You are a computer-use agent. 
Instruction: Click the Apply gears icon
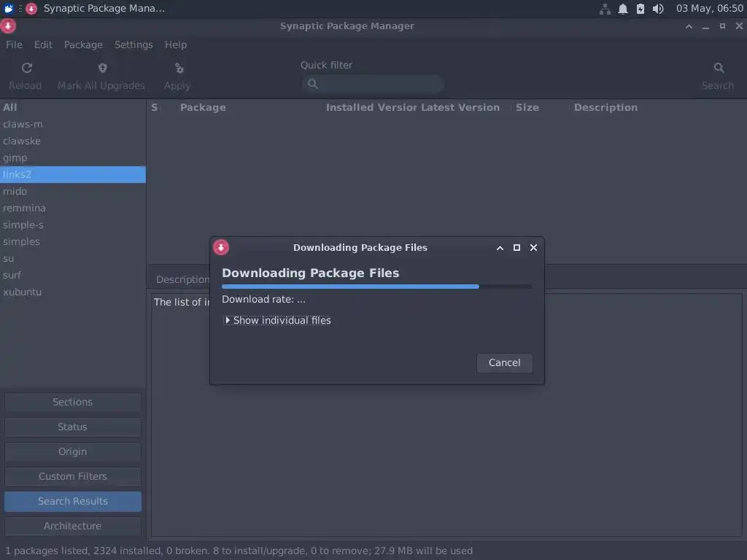point(179,68)
